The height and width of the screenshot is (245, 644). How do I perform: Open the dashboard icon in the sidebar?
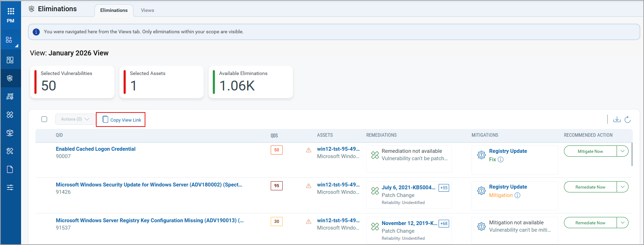pyautogui.click(x=10, y=60)
